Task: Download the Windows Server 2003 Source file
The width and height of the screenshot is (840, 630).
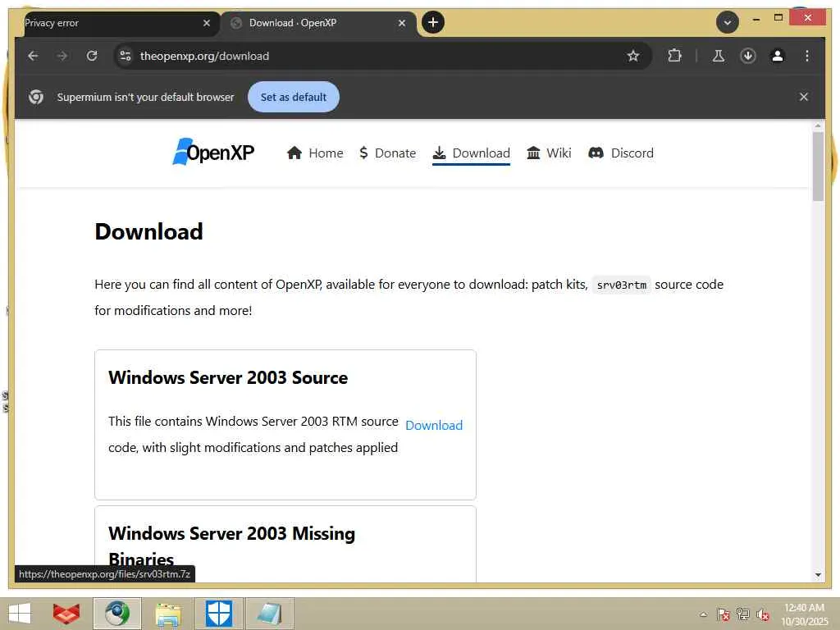Action: click(434, 426)
